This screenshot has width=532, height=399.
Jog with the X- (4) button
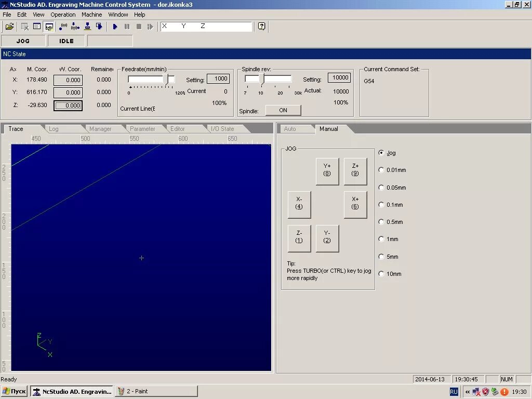[299, 205]
